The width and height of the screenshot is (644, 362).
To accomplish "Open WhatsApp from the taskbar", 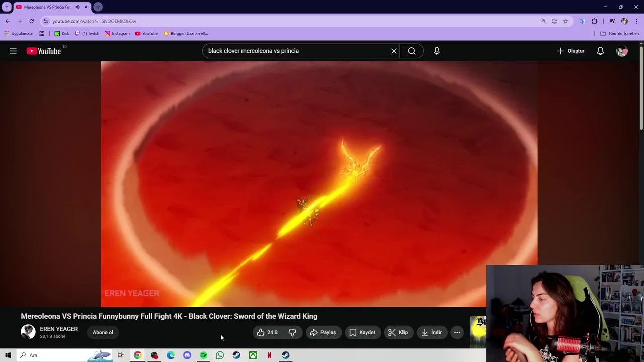I will [x=220, y=355].
